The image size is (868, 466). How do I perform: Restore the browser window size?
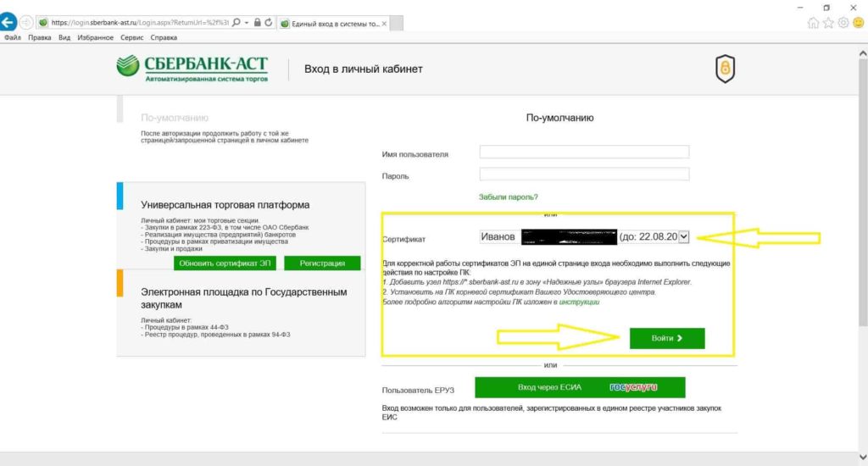826,8
